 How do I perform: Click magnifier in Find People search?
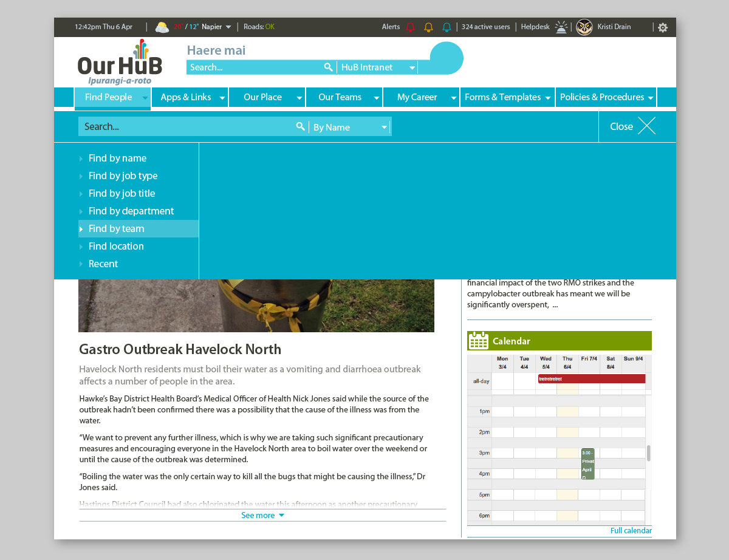pos(300,126)
